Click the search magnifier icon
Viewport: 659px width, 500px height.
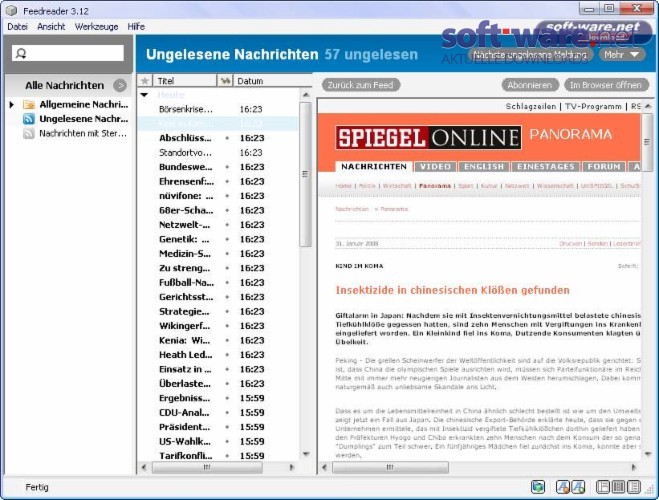coord(21,53)
